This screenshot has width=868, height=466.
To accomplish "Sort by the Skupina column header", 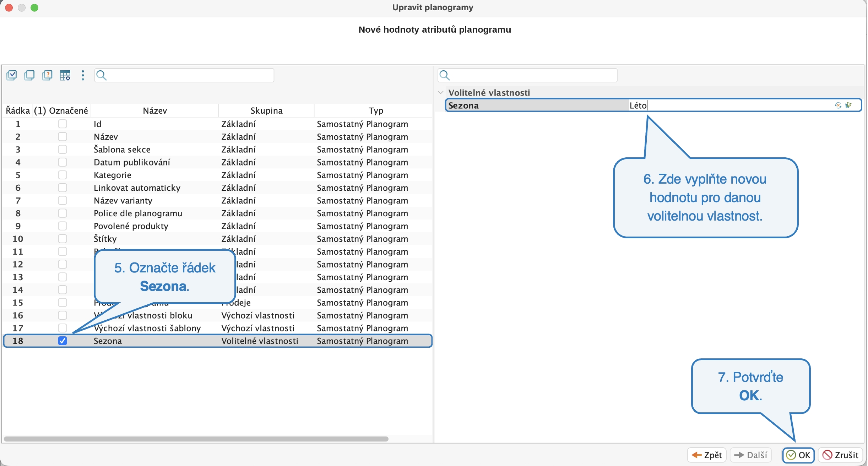I will point(266,110).
